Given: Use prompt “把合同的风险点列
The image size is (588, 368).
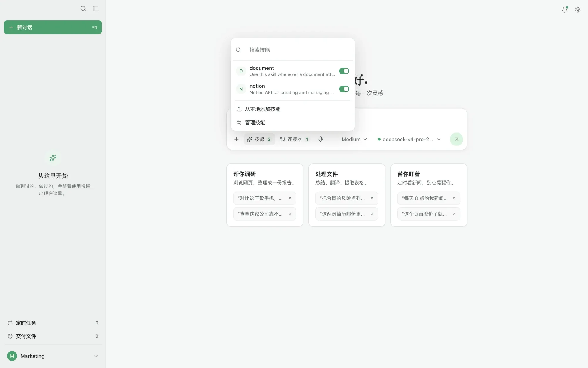Looking at the screenshot, I should coord(347,198).
